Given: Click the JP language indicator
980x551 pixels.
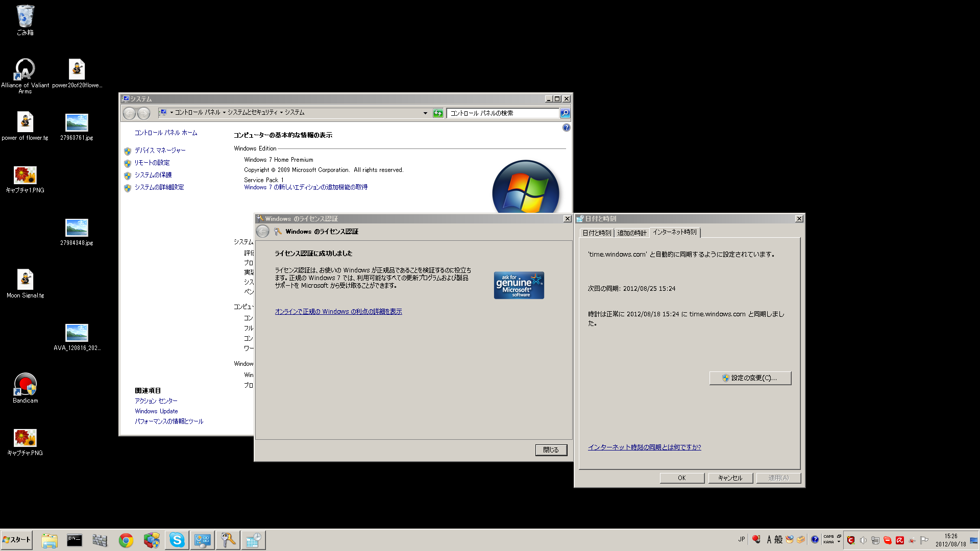Looking at the screenshot, I should coord(741,539).
